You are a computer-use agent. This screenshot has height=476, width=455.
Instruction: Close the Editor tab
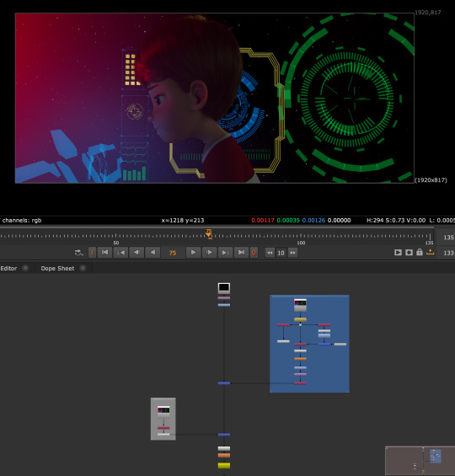(x=25, y=268)
